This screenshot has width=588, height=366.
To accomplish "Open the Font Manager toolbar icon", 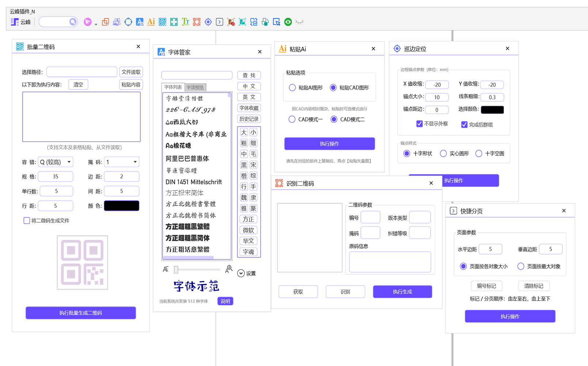I will pyautogui.click(x=140, y=22).
